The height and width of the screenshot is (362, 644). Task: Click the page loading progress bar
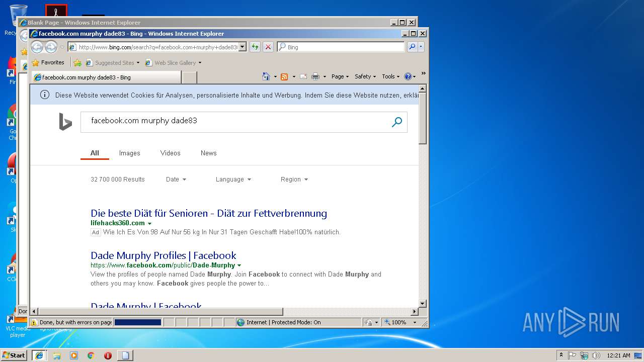138,322
